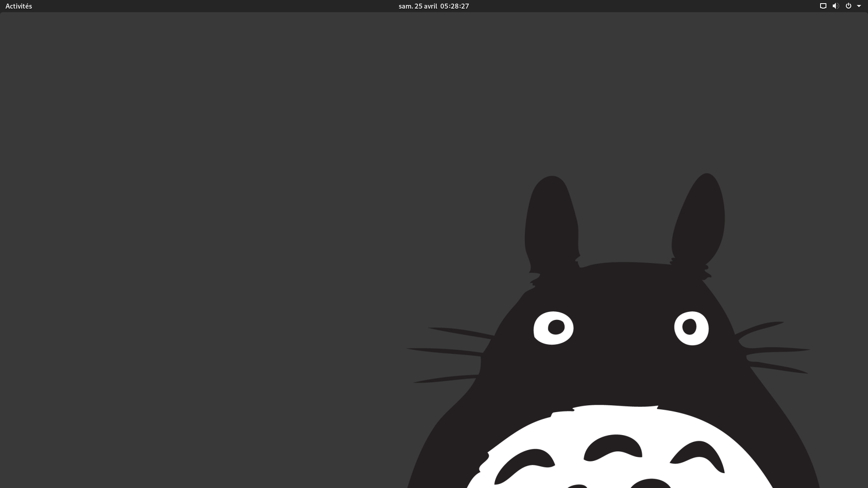
Task: Open the Activités overview
Action: coord(19,6)
